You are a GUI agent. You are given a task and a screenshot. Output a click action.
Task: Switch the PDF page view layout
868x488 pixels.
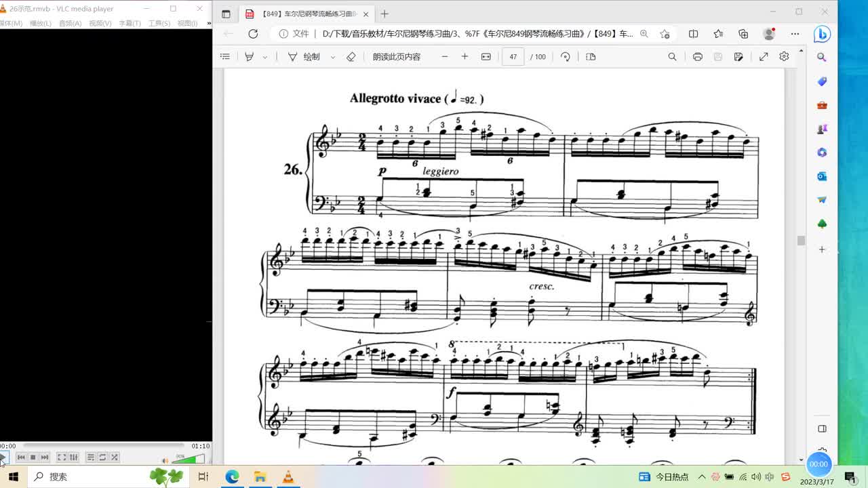tap(591, 57)
